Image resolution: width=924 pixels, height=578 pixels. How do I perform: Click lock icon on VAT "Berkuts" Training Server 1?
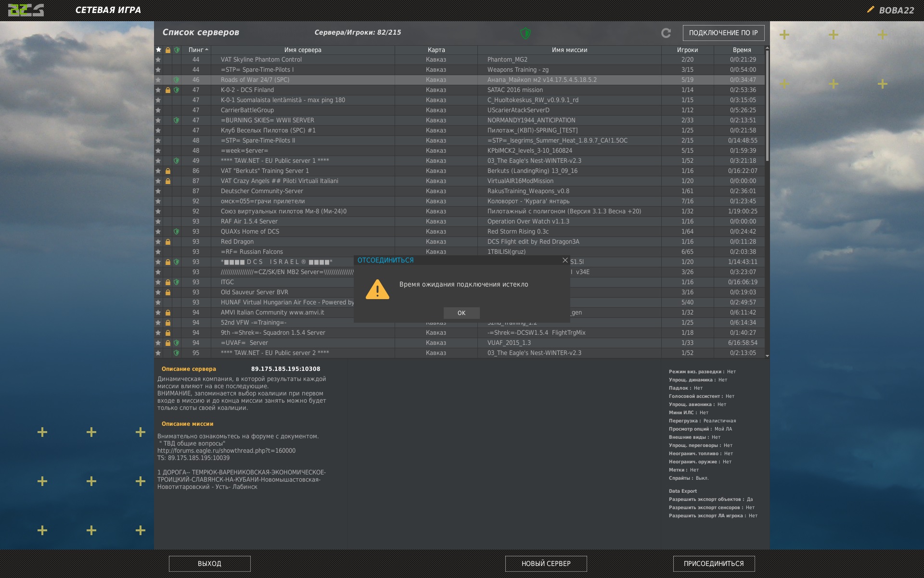pyautogui.click(x=167, y=171)
